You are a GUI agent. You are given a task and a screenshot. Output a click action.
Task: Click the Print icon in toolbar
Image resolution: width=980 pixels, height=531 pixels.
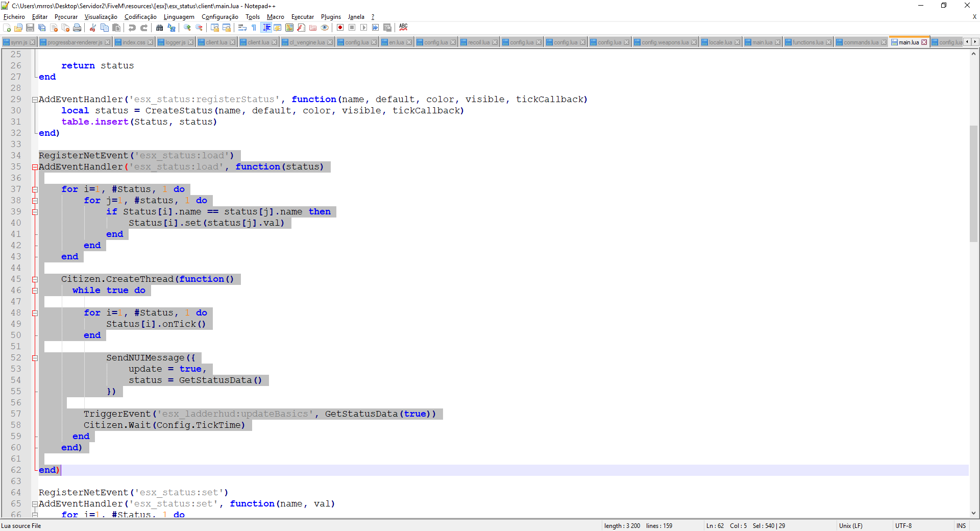[x=77, y=28]
